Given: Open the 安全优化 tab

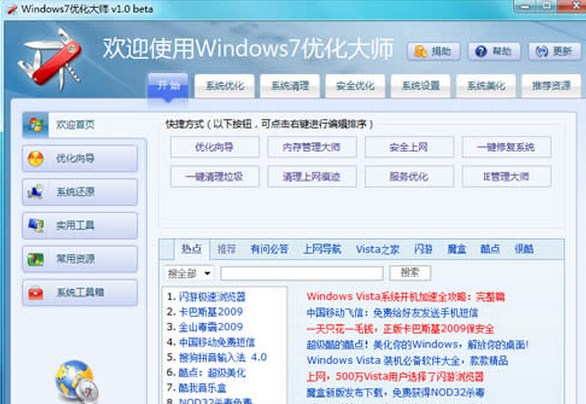Looking at the screenshot, I should pyautogui.click(x=355, y=86).
